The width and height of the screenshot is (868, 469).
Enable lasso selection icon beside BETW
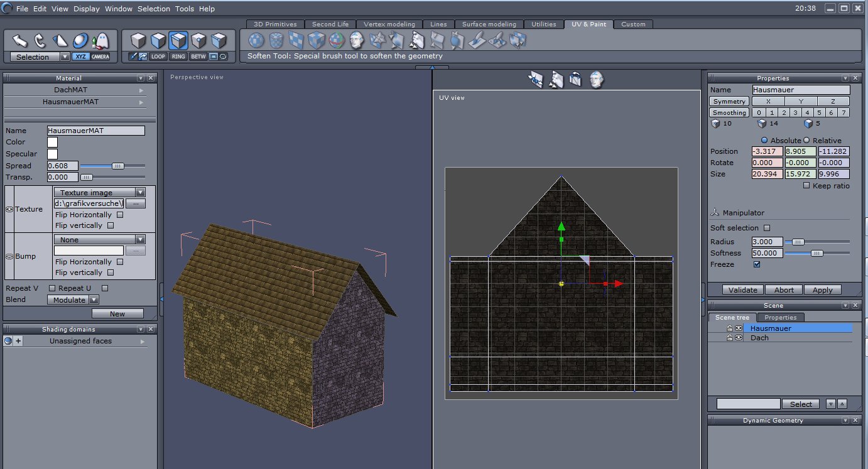223,57
